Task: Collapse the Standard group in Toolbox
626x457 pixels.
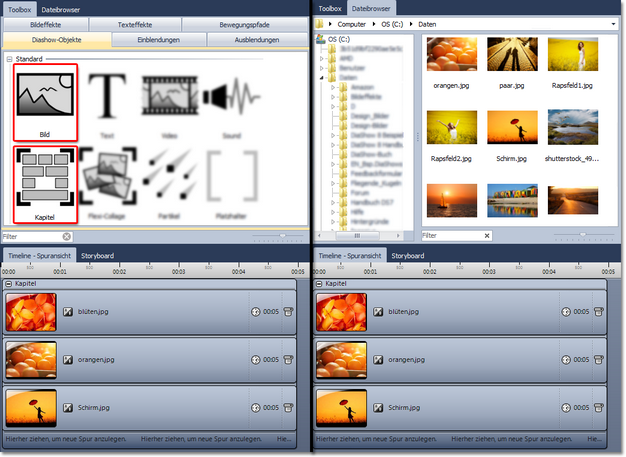Action: point(9,59)
